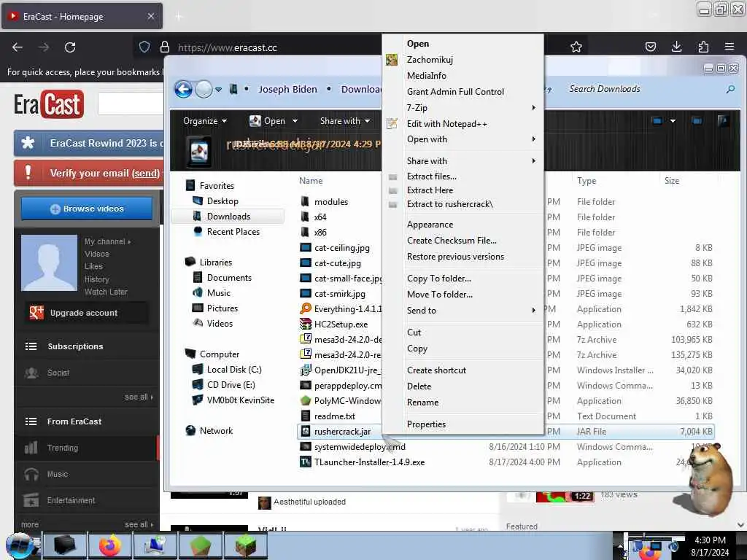Open the Firefox hamburger menu
This screenshot has width=747, height=560.
pyautogui.click(x=729, y=47)
